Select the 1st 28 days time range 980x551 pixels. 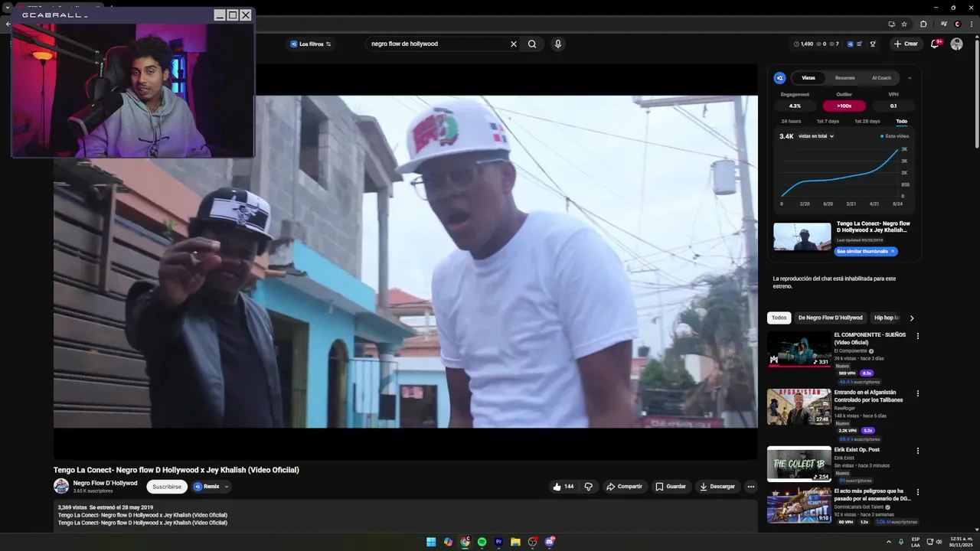[867, 121]
